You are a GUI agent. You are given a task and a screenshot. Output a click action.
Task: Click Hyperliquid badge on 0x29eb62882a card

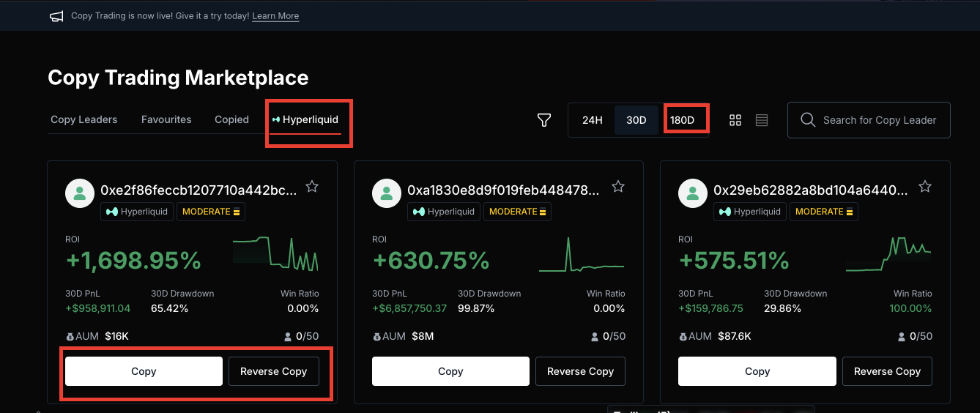[750, 212]
